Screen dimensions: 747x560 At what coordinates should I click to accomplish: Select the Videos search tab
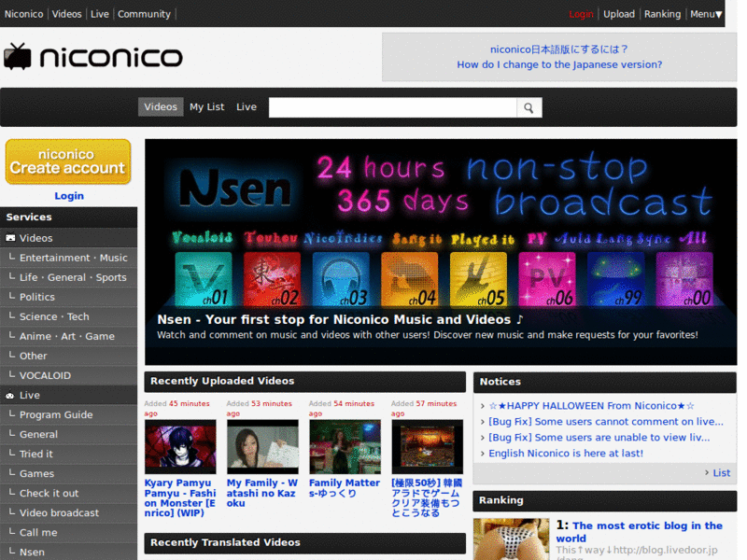click(161, 107)
